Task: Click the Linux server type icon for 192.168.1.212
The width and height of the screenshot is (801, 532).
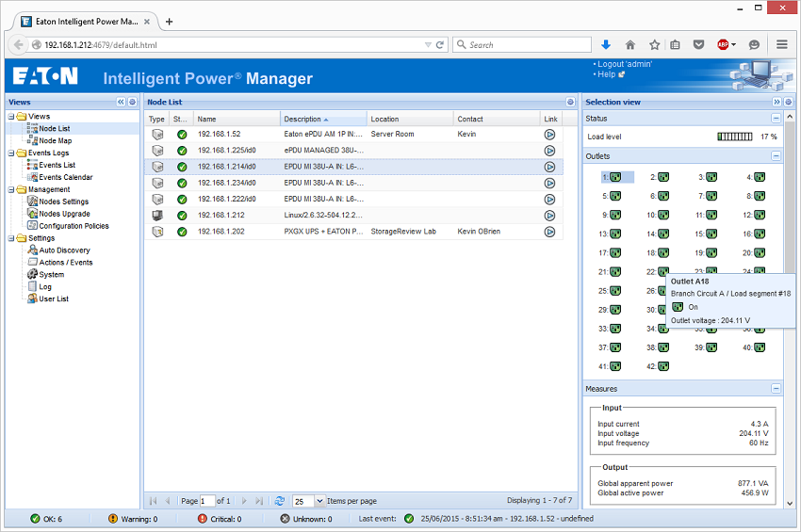Action: click(x=157, y=216)
